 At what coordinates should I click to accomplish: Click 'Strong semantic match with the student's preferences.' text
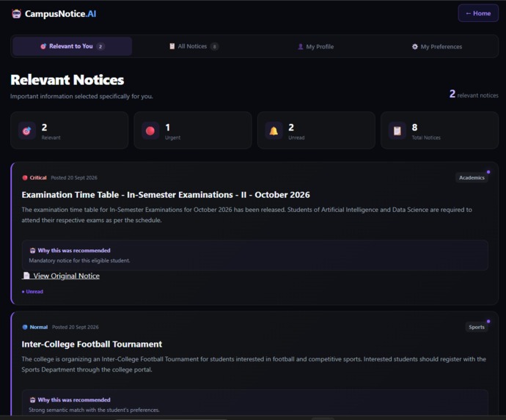pos(94,410)
